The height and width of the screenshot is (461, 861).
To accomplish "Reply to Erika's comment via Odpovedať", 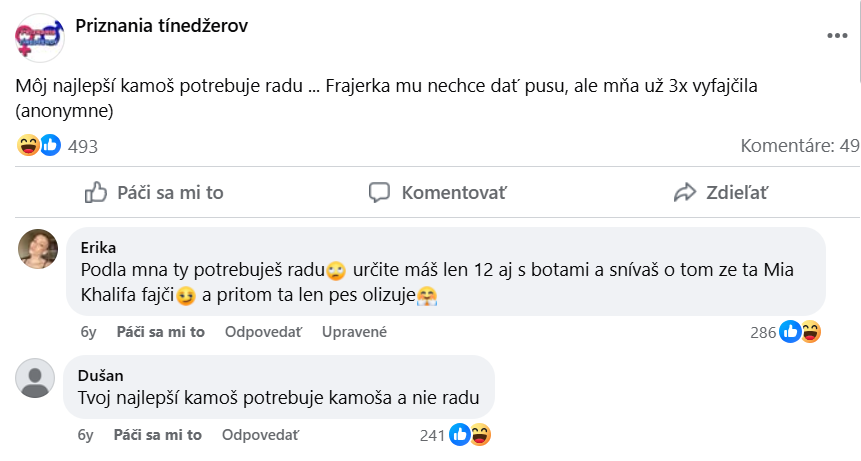I will click(x=263, y=332).
